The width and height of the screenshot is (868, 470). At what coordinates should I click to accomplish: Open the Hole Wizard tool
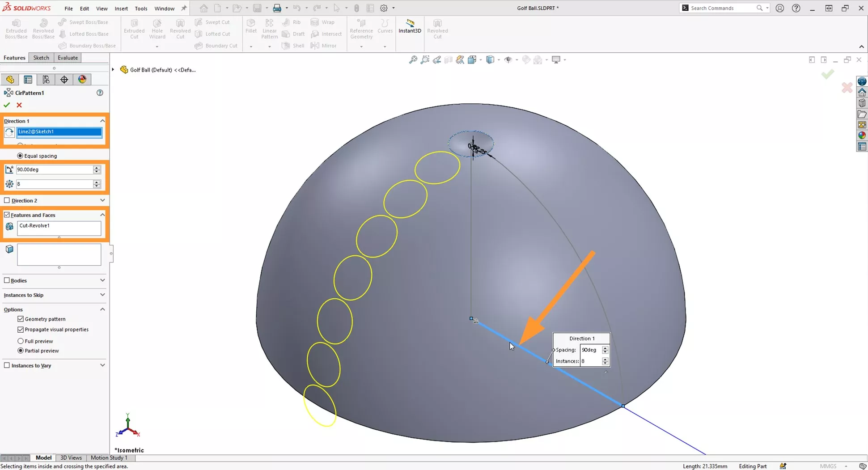[x=157, y=28]
